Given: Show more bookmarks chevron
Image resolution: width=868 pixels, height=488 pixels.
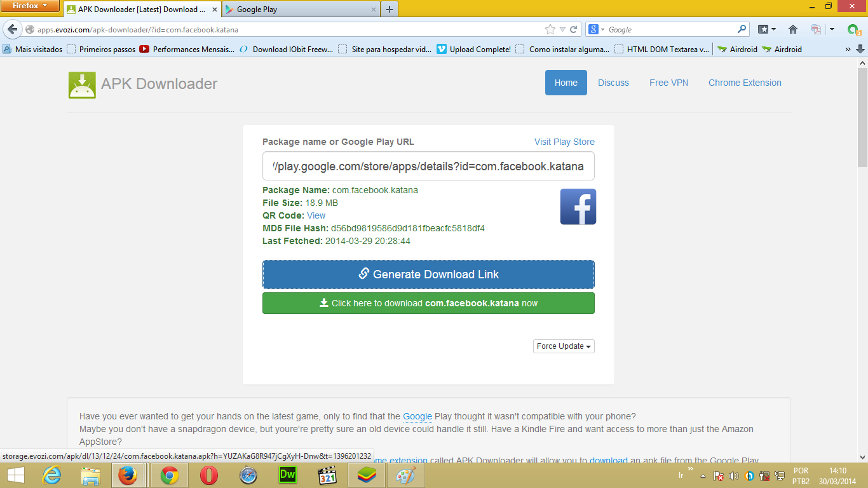Looking at the screenshot, I should click(848, 49).
